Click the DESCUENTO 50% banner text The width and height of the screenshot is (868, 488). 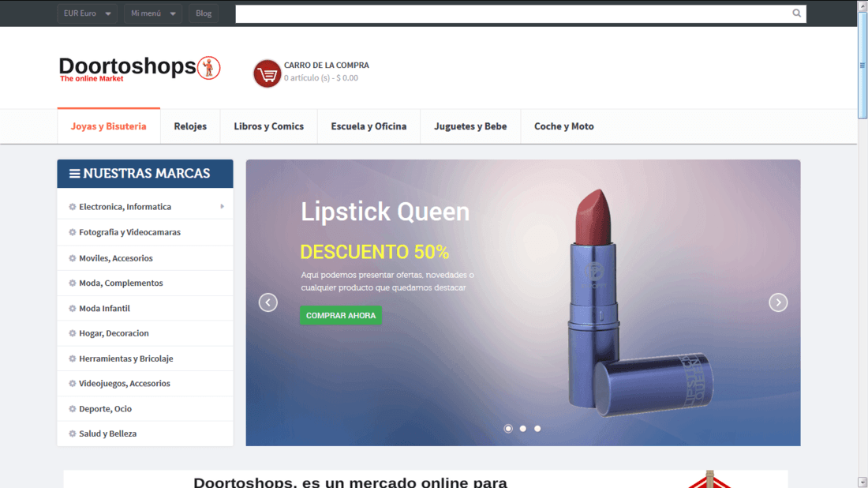[x=375, y=252]
